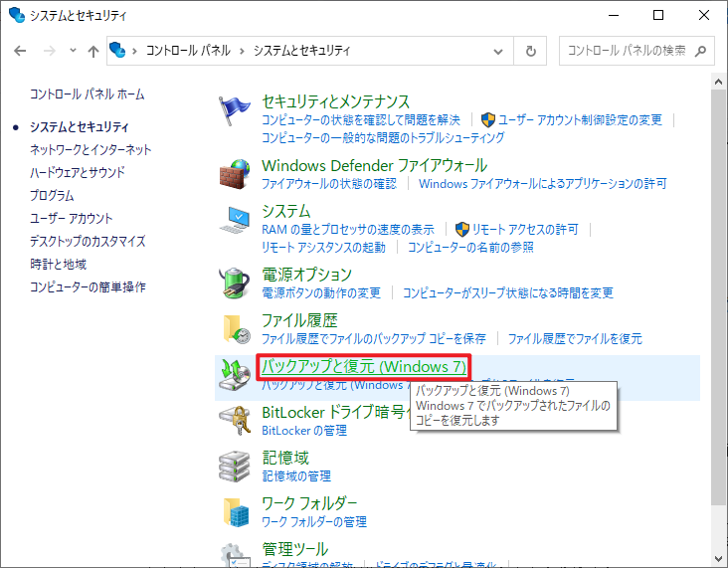728x568 pixels.
Task: Open the 管理ツール heading link
Action: tap(294, 549)
